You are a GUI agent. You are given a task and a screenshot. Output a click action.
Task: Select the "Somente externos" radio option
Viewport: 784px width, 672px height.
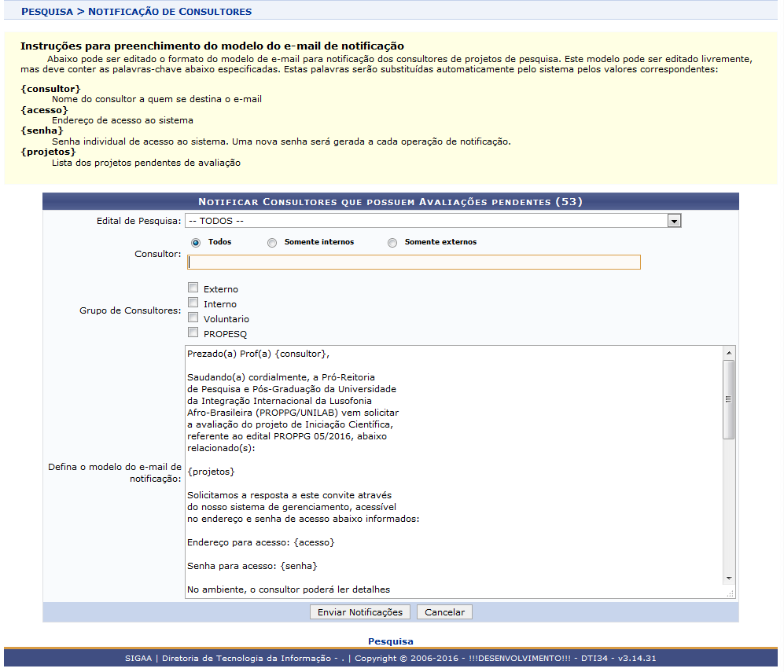pyautogui.click(x=392, y=243)
